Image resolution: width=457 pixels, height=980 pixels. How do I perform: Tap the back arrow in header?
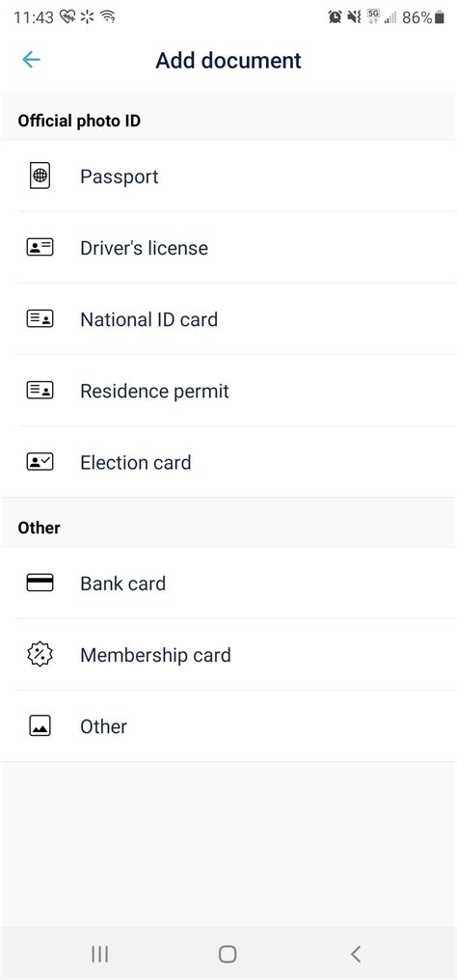[31, 60]
